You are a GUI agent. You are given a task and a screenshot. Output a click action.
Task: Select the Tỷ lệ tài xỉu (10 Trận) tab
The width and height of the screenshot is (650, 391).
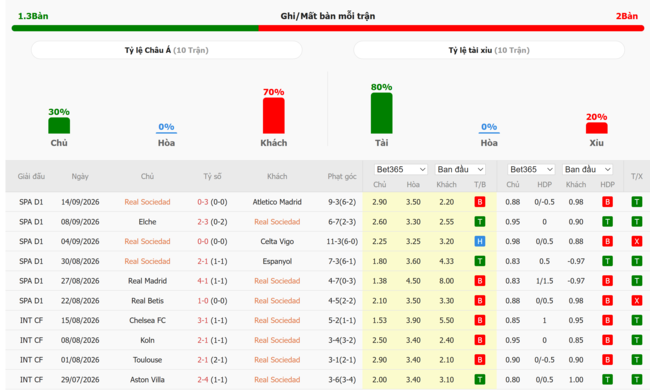click(489, 50)
